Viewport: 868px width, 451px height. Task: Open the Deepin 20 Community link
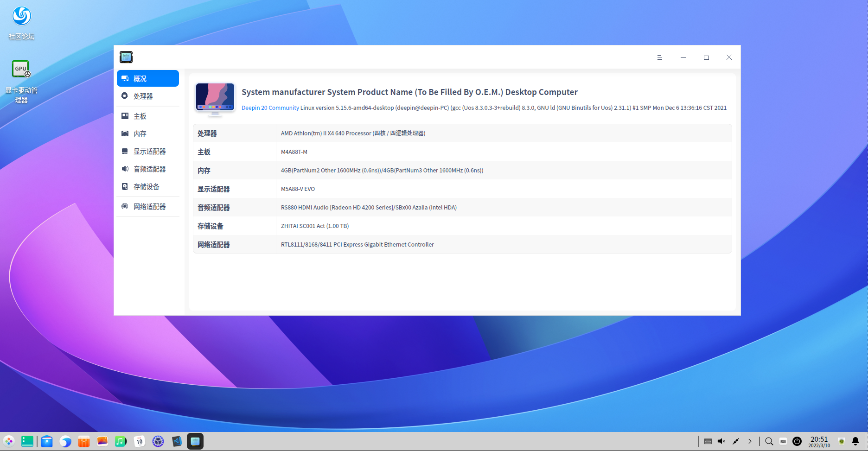pyautogui.click(x=270, y=108)
